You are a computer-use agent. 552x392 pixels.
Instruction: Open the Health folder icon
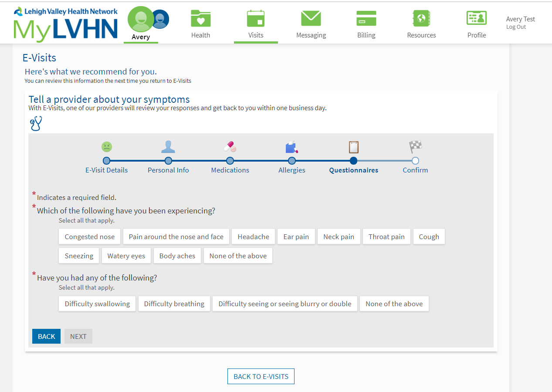coord(200,19)
